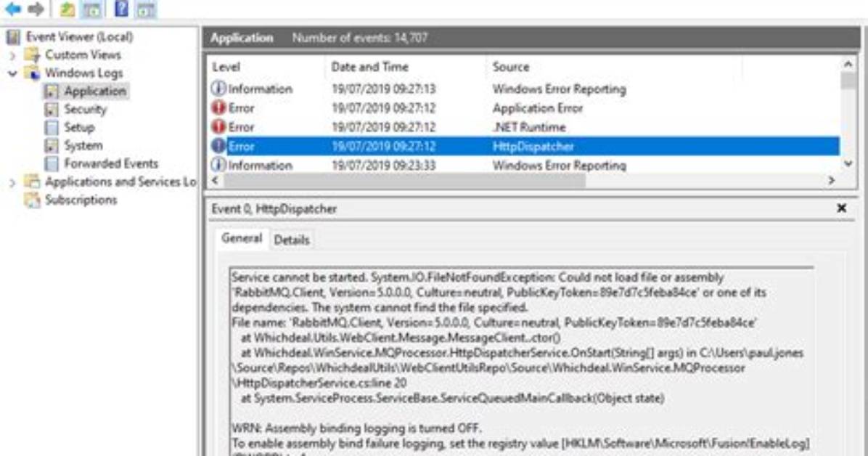
Task: Open Help via the question-mark toolbar icon
Action: 121,8
